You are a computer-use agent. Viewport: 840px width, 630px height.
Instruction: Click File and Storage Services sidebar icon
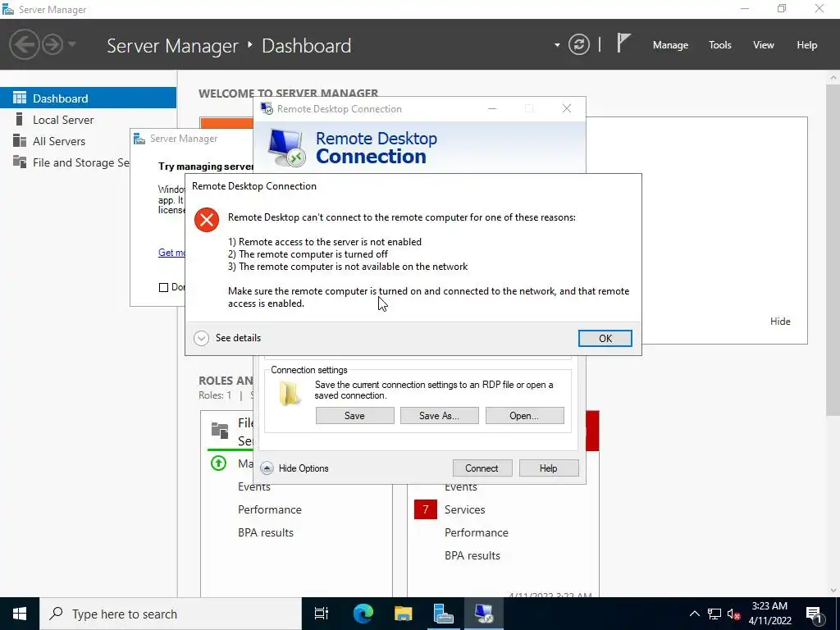20,162
